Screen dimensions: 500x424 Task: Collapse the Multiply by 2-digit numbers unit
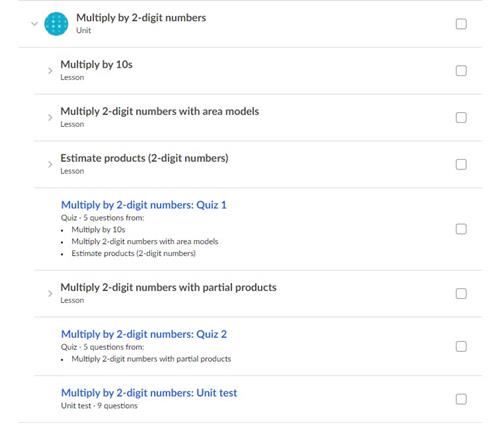tap(34, 24)
